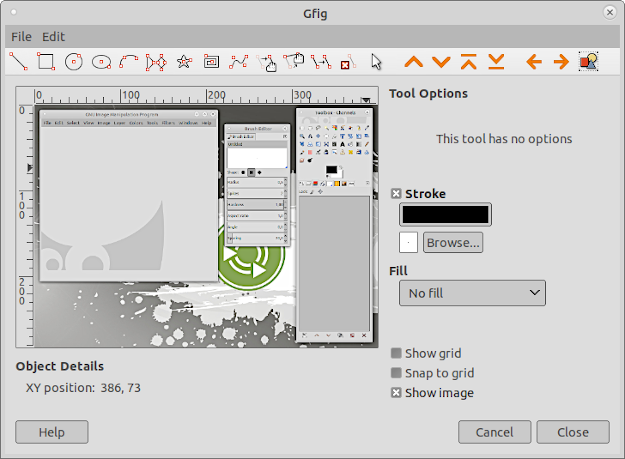Enable the Snap to grid checkbox
Screen dimensions: 625x459
coord(396,373)
